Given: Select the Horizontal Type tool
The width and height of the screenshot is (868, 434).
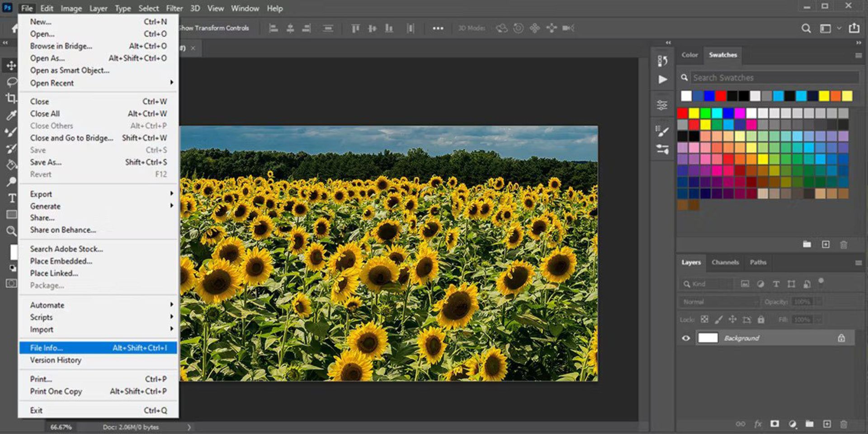Looking at the screenshot, I should [12, 198].
